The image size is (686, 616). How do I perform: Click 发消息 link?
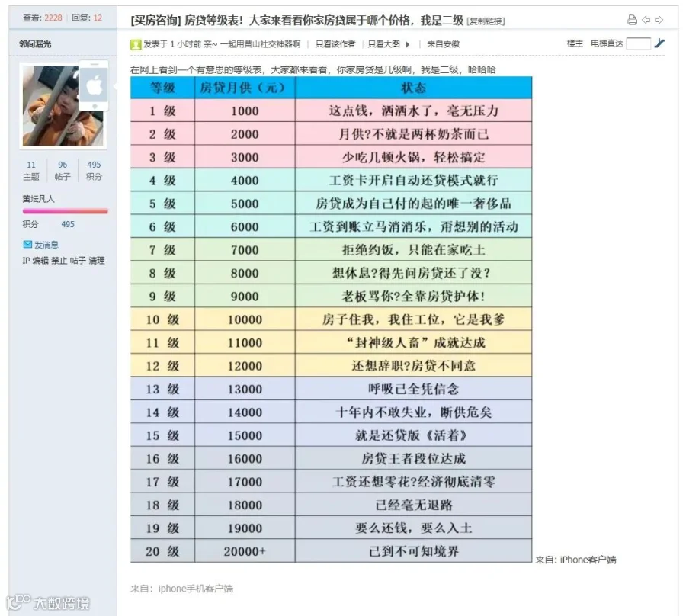click(x=46, y=245)
